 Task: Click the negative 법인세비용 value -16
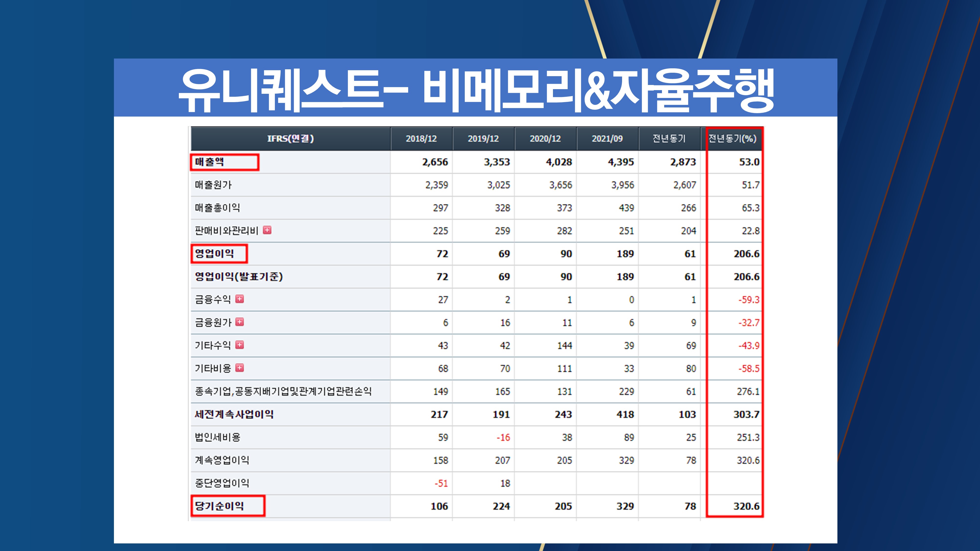click(503, 438)
